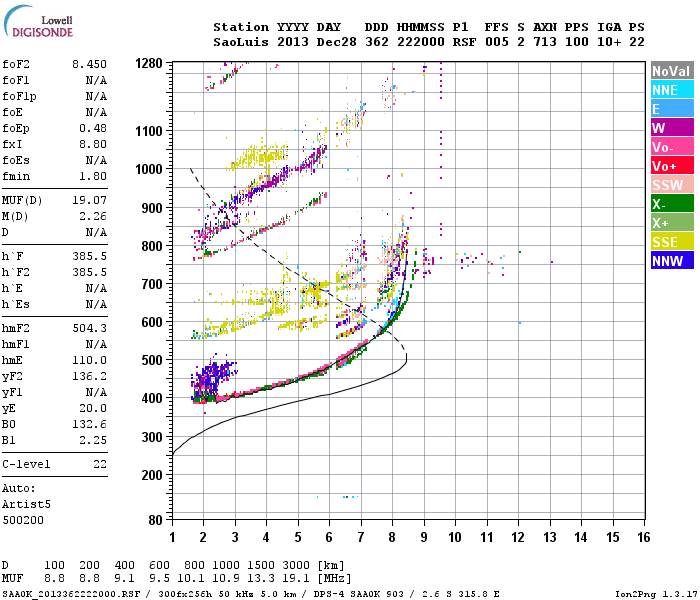Screen dimensions: 700x600
Task: Click the 500200 version number
Action: click(23, 521)
